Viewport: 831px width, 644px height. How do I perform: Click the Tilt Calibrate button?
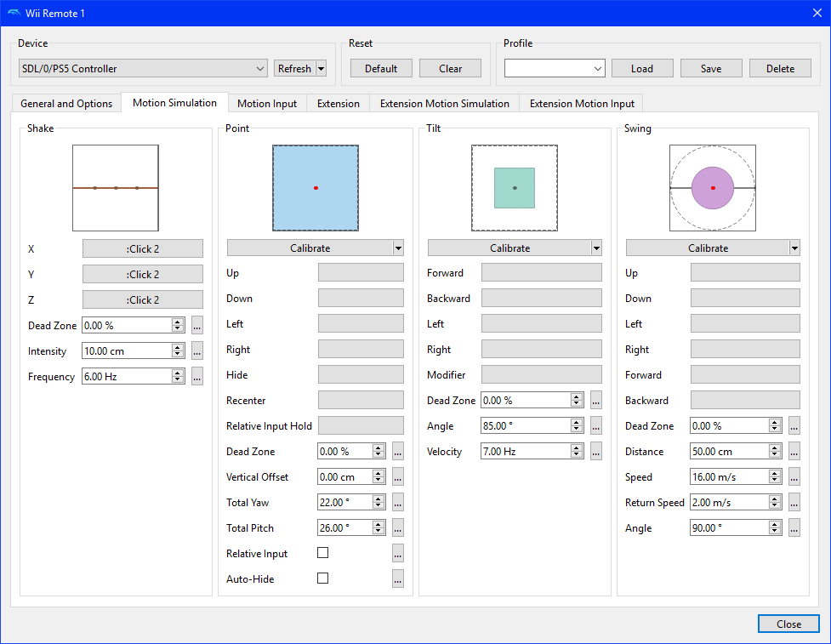pyautogui.click(x=509, y=248)
